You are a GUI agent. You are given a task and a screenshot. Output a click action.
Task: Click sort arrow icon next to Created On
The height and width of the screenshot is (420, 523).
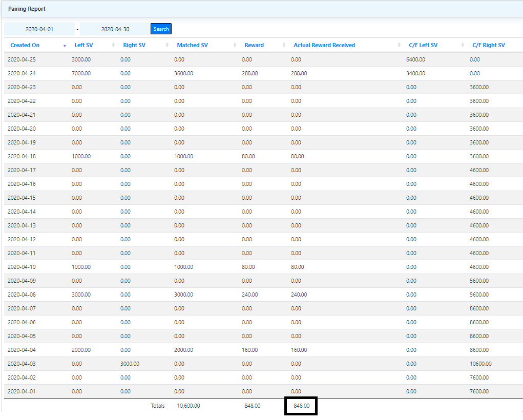(x=65, y=46)
